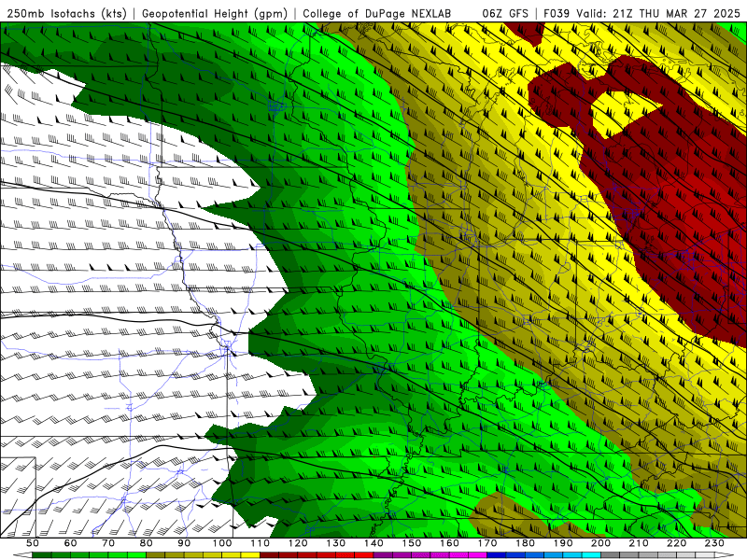Click the '140' value on the color scale
Viewport: 747px width, 560px height.
coord(373,543)
